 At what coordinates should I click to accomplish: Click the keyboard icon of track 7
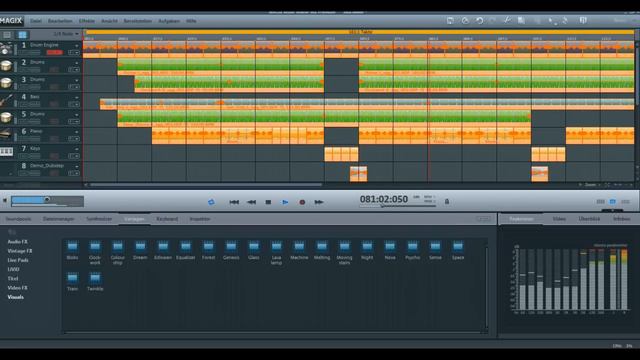coord(6,152)
